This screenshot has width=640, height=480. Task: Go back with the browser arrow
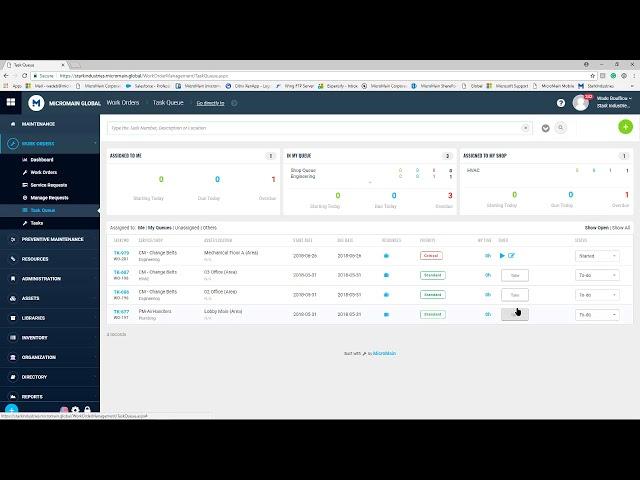6,76
